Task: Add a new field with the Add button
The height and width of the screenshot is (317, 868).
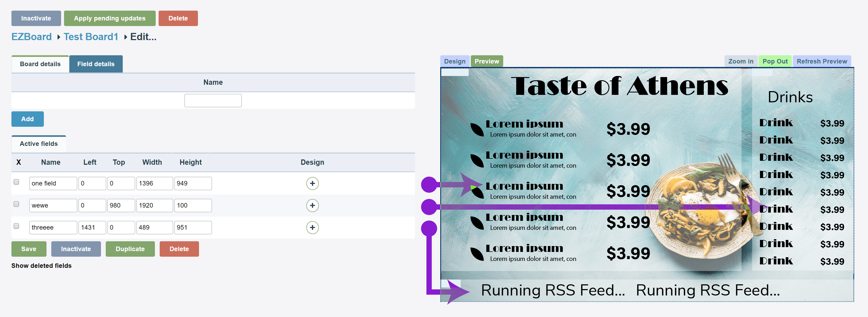Action: tap(27, 119)
